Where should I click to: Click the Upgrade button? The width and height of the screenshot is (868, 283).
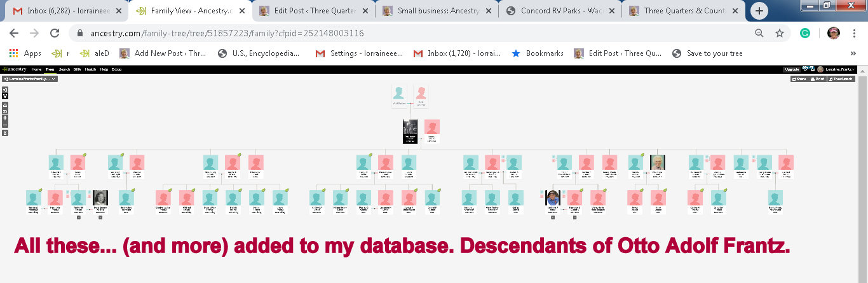[792, 69]
